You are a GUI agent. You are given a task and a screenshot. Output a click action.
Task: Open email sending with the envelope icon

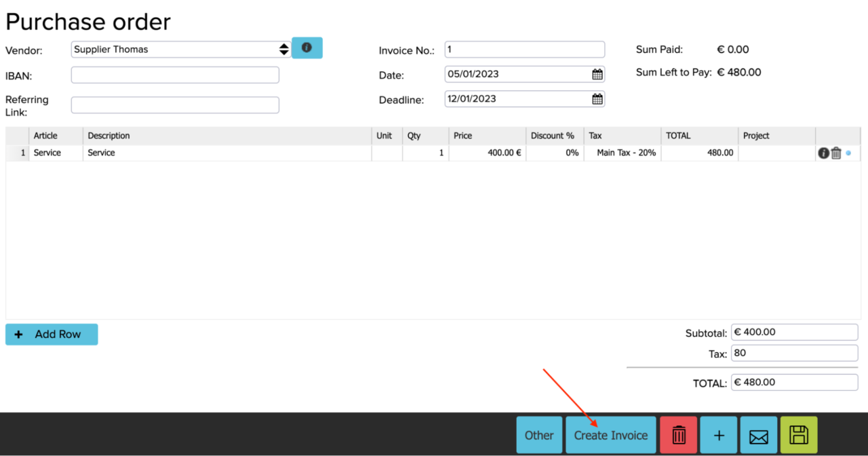point(758,434)
